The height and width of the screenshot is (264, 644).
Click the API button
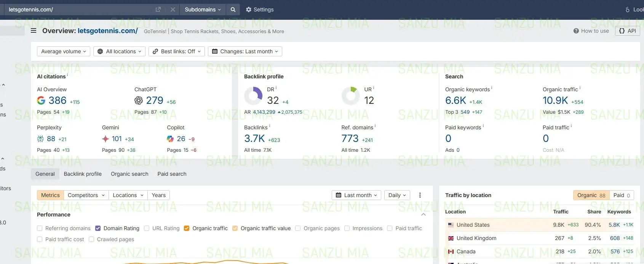click(627, 31)
